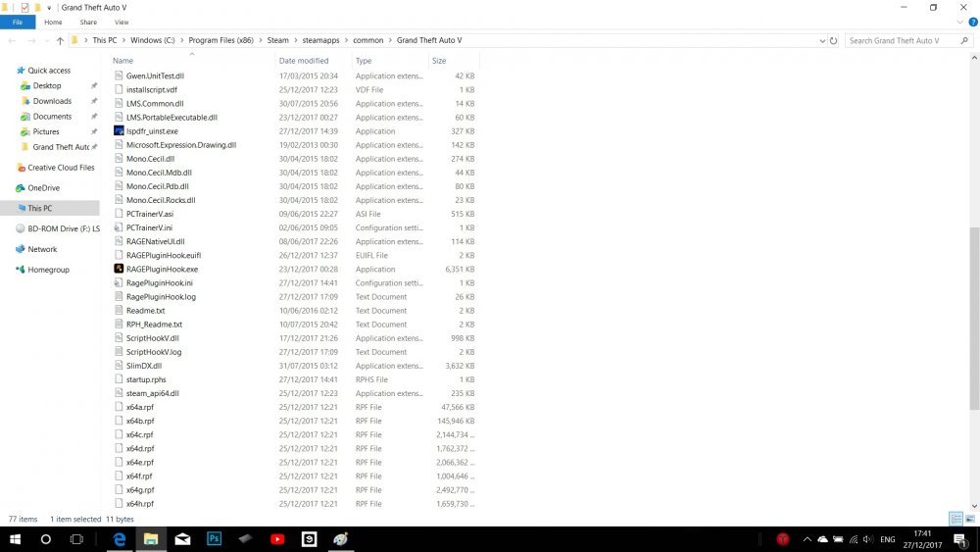The width and height of the screenshot is (980, 552).
Task: Select Downloads in Quick access
Action: pos(52,101)
